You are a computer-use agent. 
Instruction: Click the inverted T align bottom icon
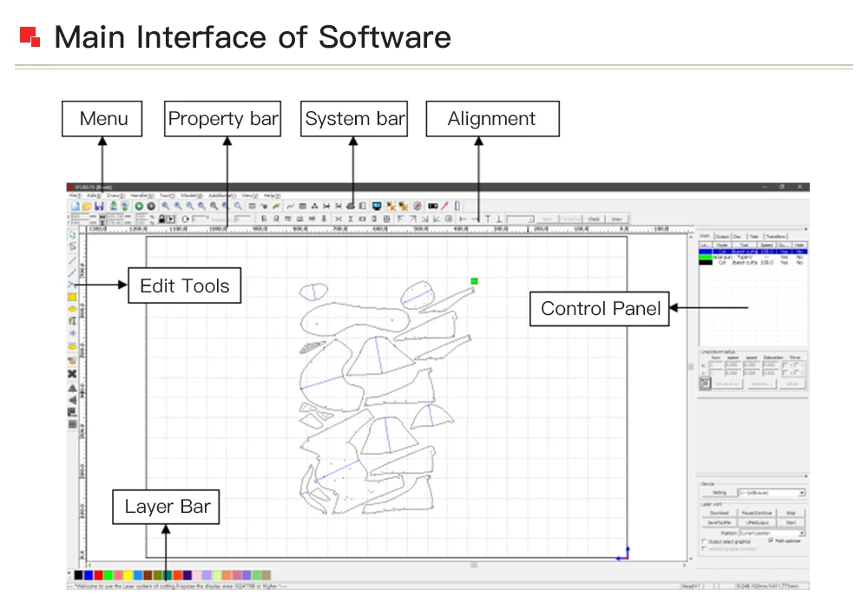click(499, 220)
